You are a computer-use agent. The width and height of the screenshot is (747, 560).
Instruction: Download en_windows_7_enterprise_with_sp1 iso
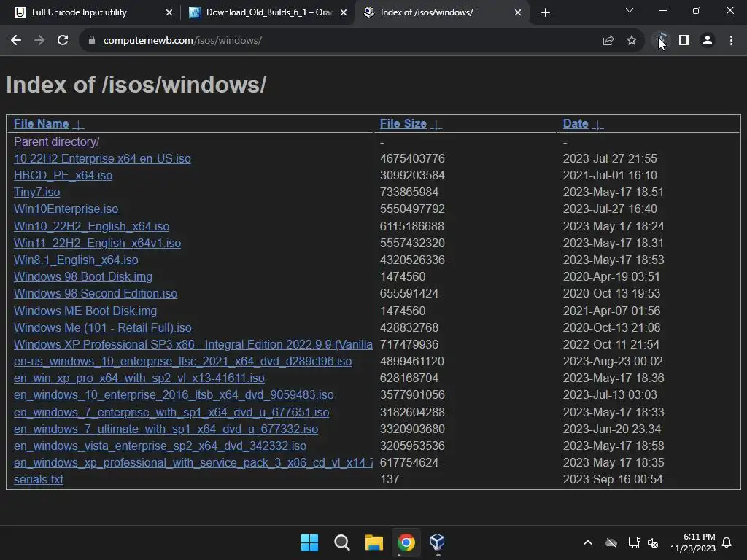171,413
